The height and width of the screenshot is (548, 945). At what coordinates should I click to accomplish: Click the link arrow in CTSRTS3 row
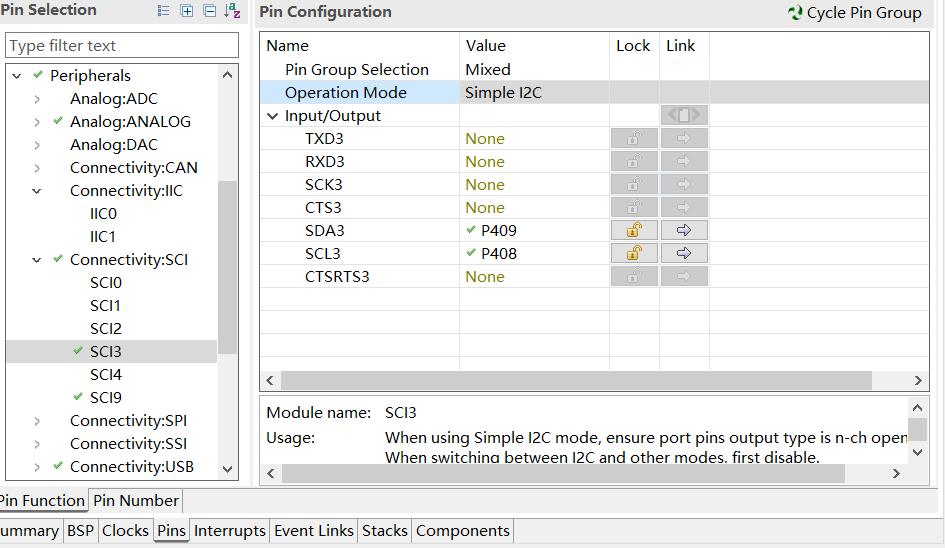coord(684,277)
